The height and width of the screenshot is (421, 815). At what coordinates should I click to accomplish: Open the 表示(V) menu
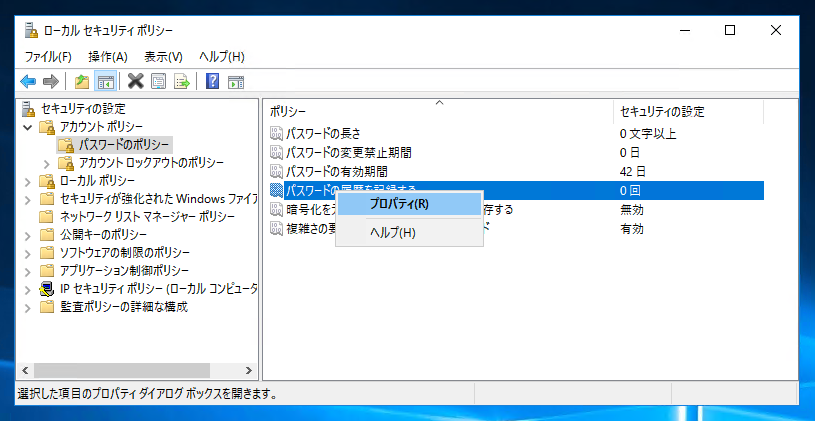pos(163,56)
